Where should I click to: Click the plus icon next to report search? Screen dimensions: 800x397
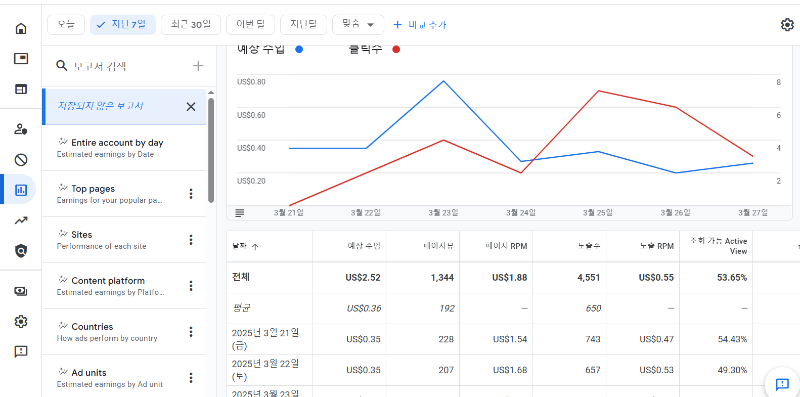point(198,66)
